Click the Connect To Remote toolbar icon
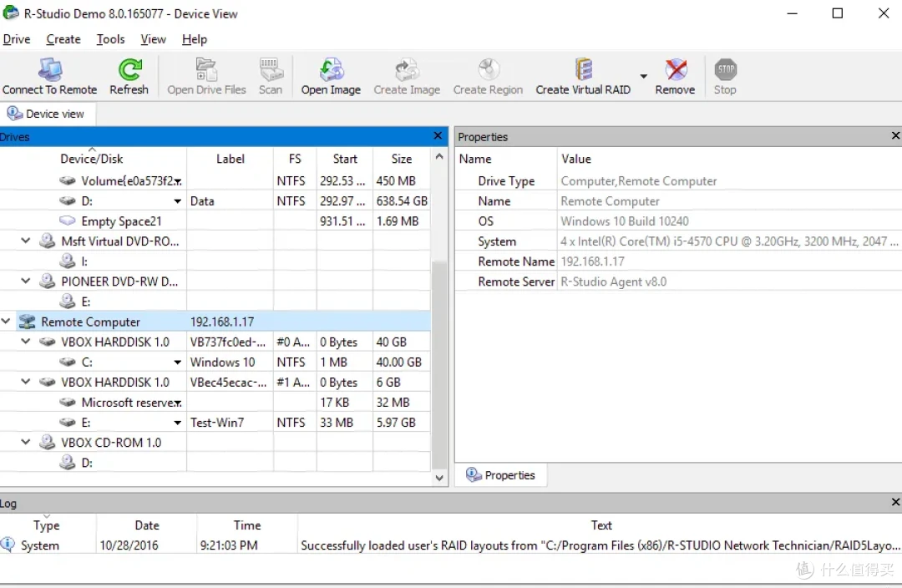Image resolution: width=902 pixels, height=588 pixels. 50,69
